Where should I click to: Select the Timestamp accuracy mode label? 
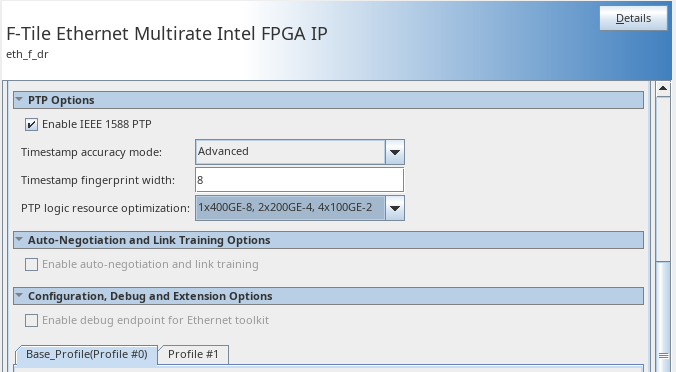tap(91, 152)
